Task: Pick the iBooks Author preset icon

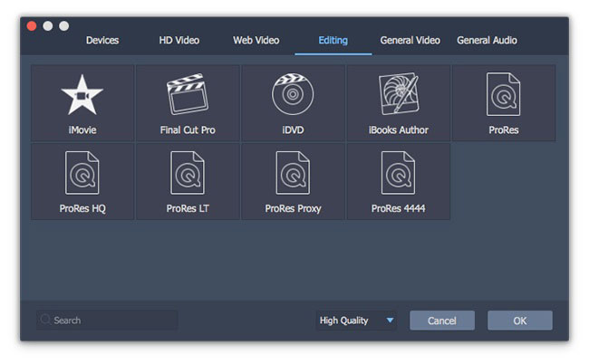Action: (x=399, y=93)
